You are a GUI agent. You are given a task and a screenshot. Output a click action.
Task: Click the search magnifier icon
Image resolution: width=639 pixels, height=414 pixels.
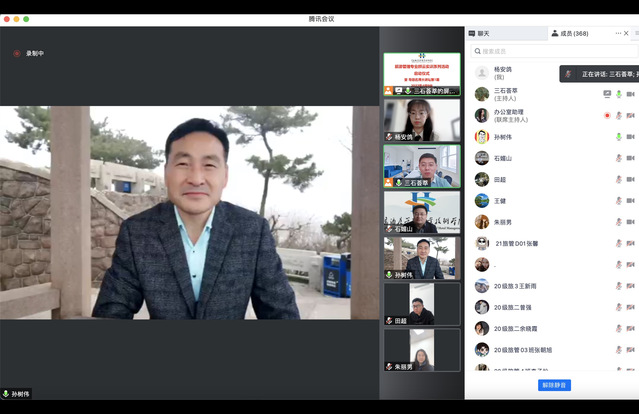click(x=478, y=51)
